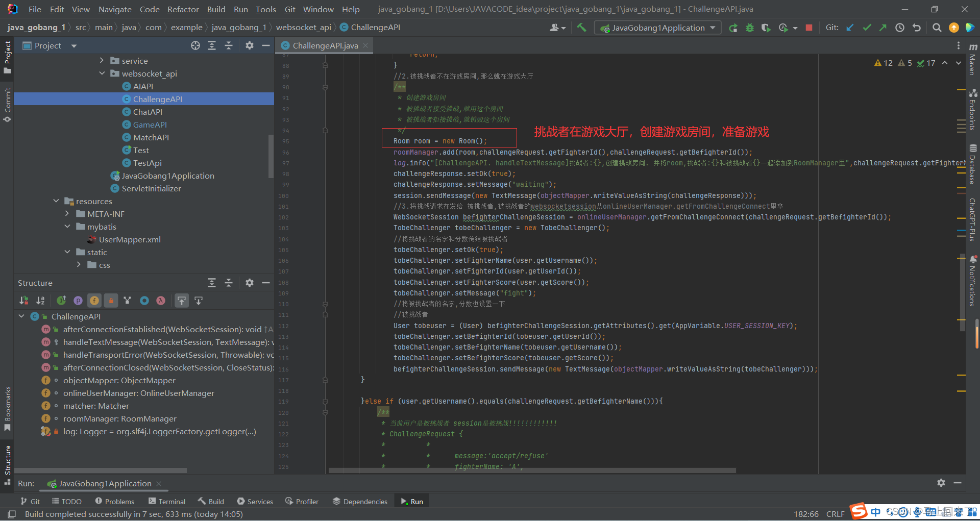Viewport: 980px width, 521px height.
Task: Toggle Sort Alphabetically in Structure
Action: 40,301
